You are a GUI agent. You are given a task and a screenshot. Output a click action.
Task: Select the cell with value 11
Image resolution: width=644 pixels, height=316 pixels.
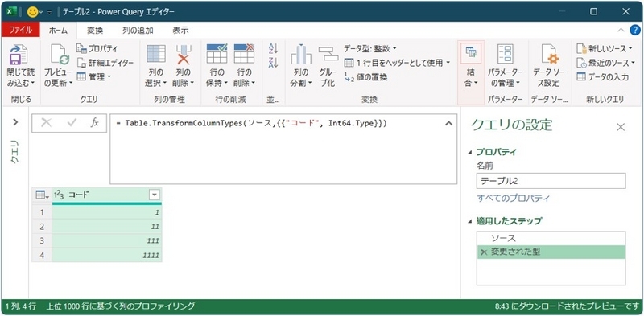[107, 227]
